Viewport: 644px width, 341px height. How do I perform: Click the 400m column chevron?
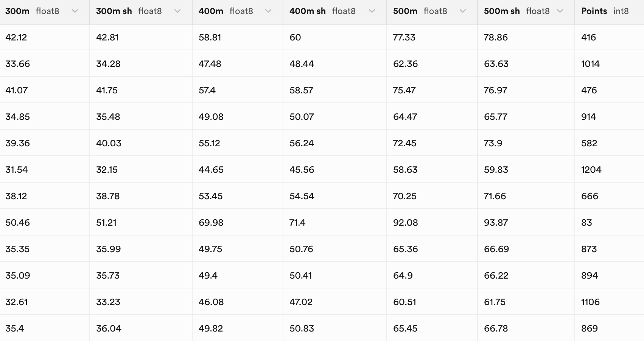(268, 11)
